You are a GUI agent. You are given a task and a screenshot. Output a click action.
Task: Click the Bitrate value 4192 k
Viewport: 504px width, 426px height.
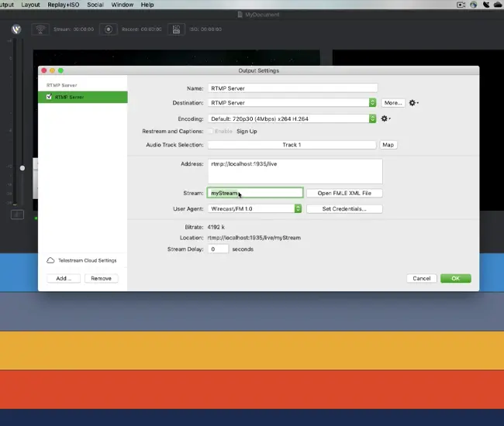point(216,227)
